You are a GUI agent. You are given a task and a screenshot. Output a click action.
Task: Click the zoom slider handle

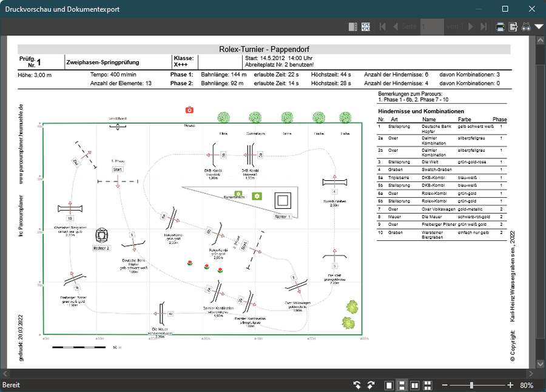point(471,385)
